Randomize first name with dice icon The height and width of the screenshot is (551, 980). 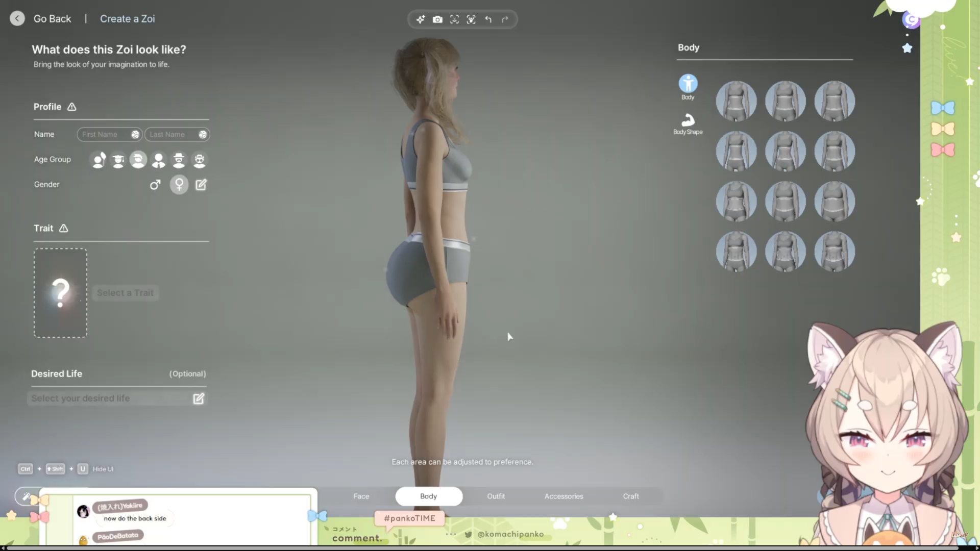[135, 135]
